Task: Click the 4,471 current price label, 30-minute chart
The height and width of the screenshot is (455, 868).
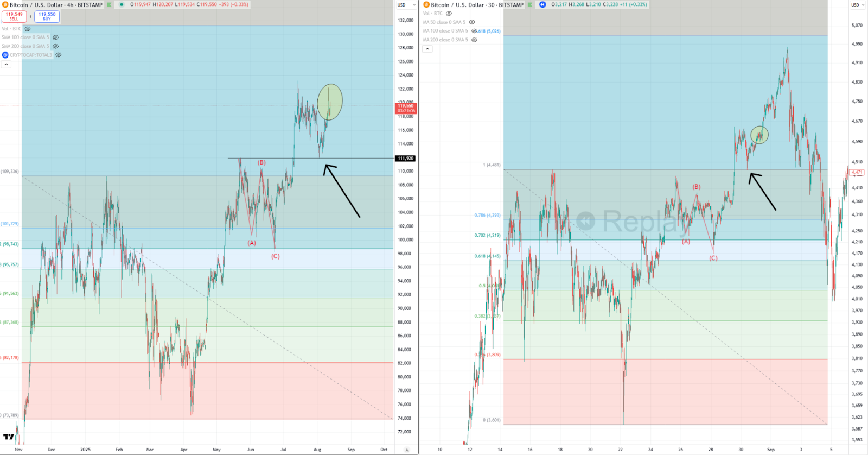Action: click(x=857, y=172)
